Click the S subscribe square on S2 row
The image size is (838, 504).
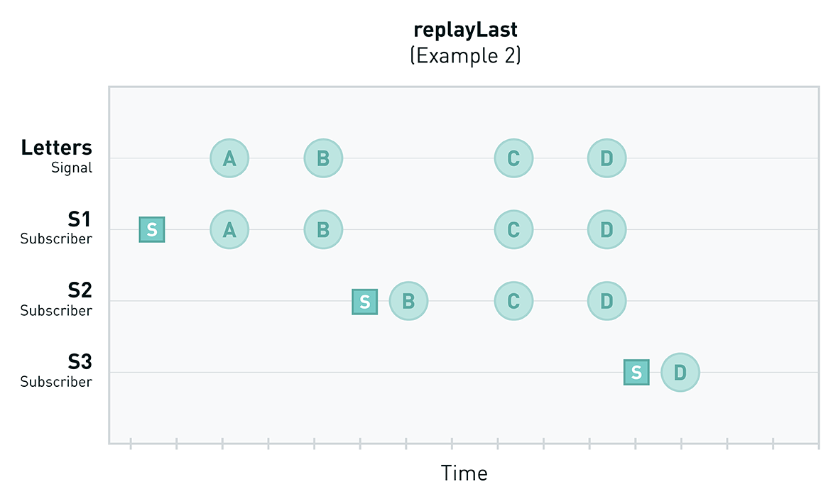point(365,302)
